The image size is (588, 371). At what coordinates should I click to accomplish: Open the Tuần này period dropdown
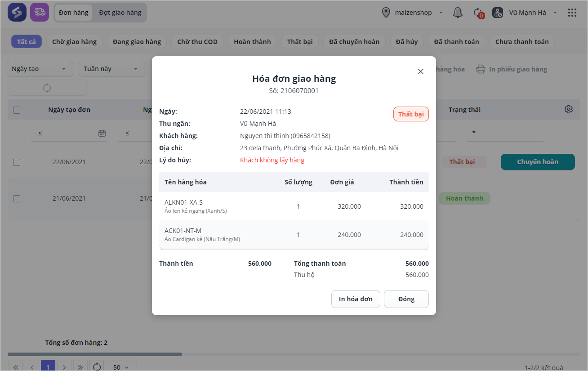(112, 69)
